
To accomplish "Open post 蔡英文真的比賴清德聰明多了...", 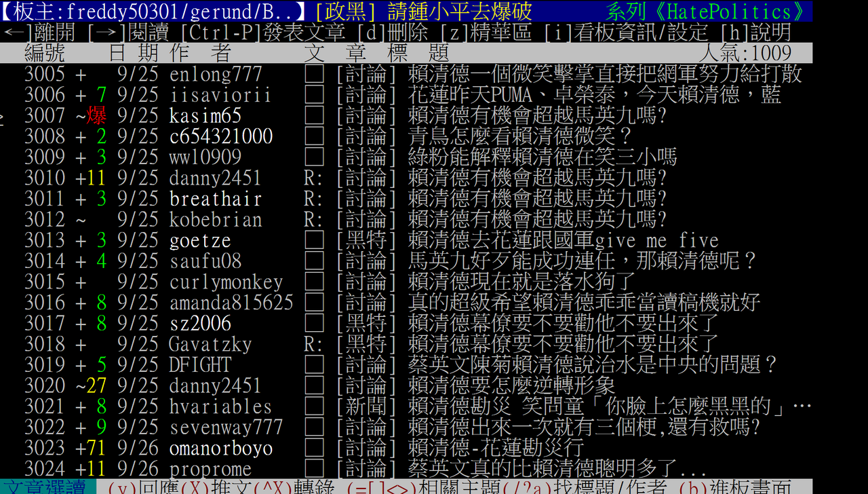I will tap(558, 469).
